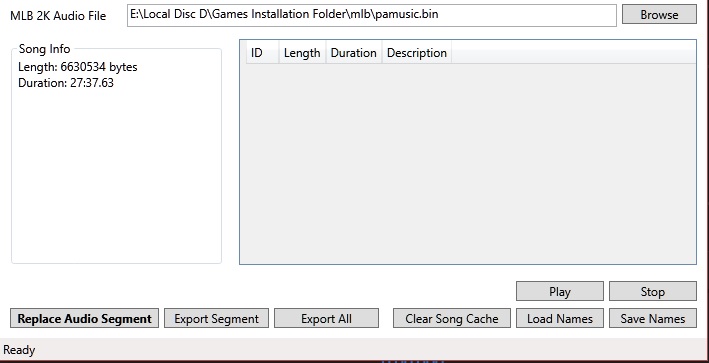Sort by the Duration column header

354,53
